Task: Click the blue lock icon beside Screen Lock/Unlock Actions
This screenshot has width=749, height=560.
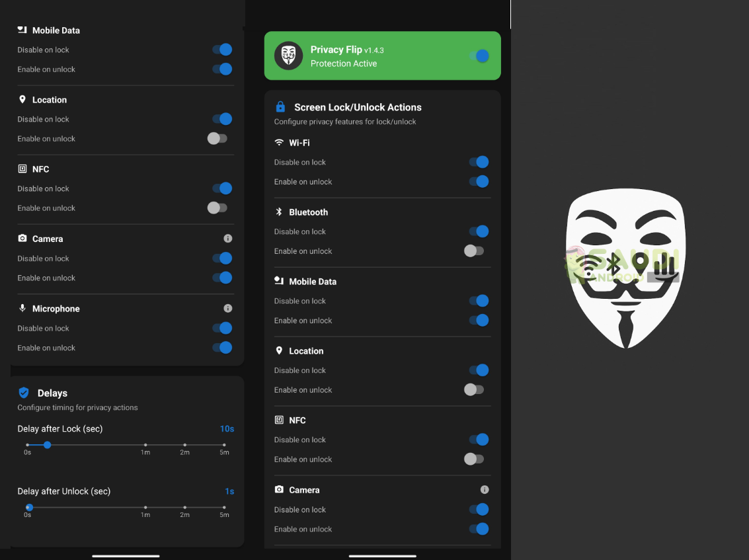Action: pyautogui.click(x=280, y=106)
